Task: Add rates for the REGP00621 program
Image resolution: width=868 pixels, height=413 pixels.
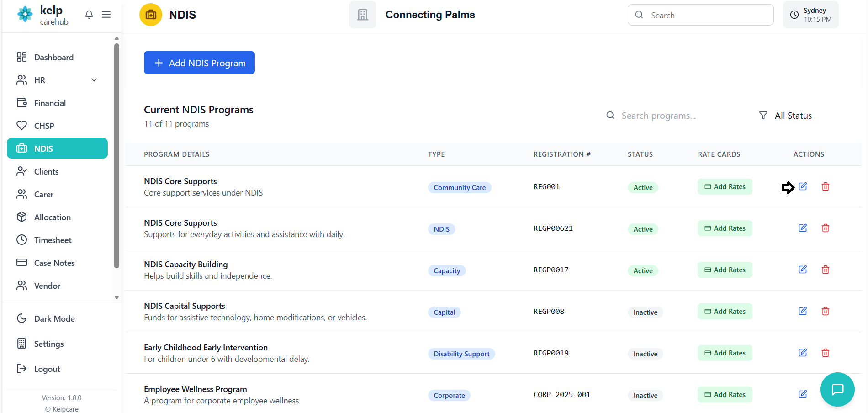Action: [x=725, y=228]
